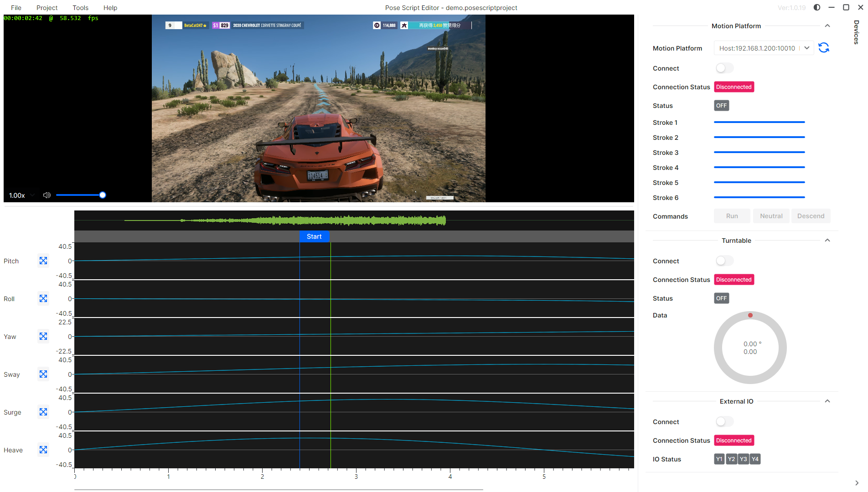This screenshot has height=492, width=868.
Task: Click the Ver:1.0.19 version label
Action: 791,8
